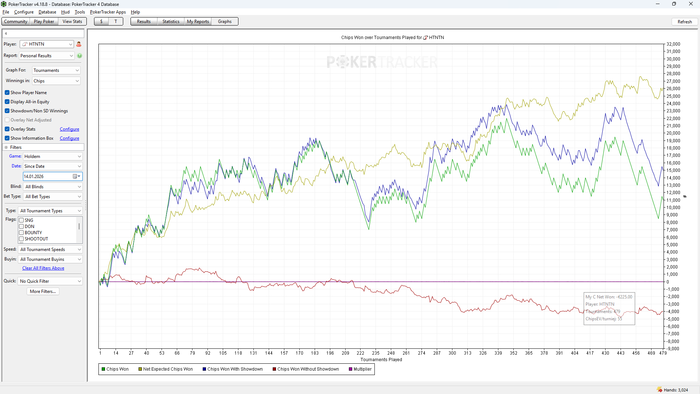Click the More Filters button
Viewport: 700px width, 394px height.
click(42, 291)
